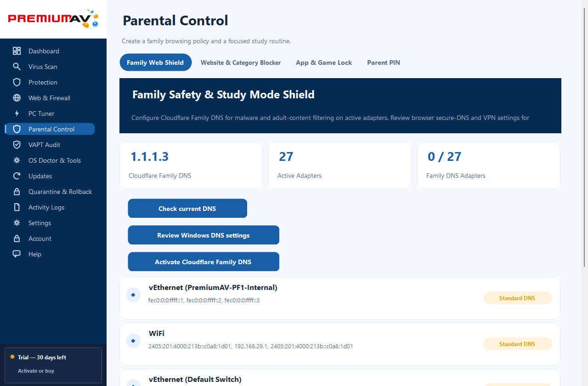588x386 pixels.
Task: Open the Website & Category Blocker tab
Action: tap(241, 62)
